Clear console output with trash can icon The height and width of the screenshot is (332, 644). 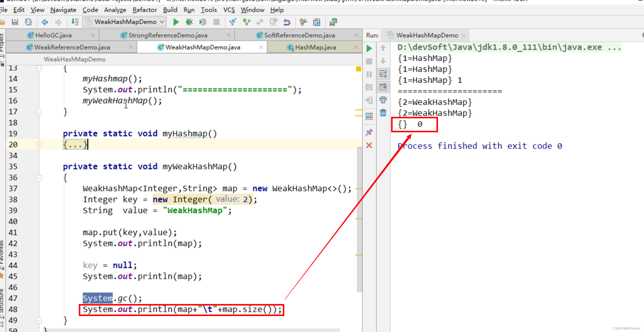coord(383,113)
